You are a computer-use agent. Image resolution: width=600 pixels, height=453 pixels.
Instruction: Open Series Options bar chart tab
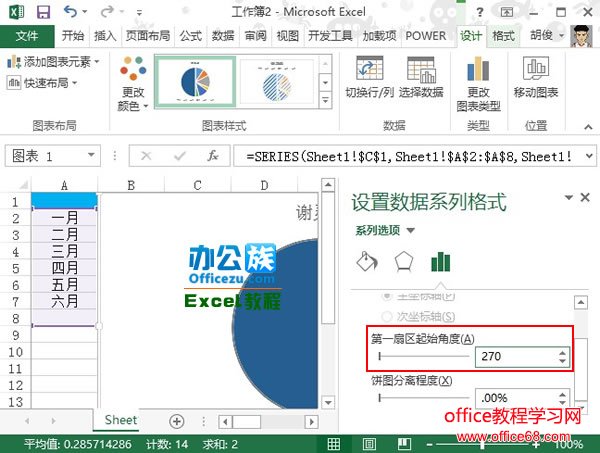[x=440, y=262]
